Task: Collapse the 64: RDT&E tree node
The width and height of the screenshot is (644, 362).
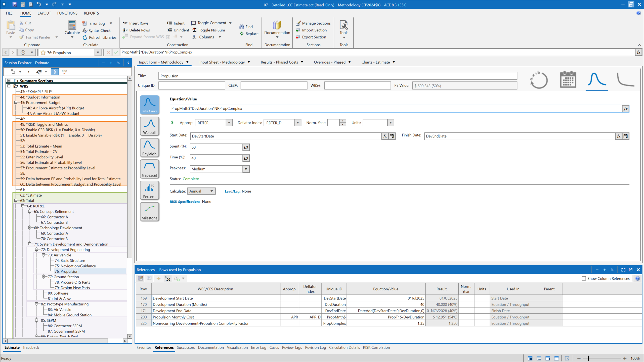Action: 23,206
